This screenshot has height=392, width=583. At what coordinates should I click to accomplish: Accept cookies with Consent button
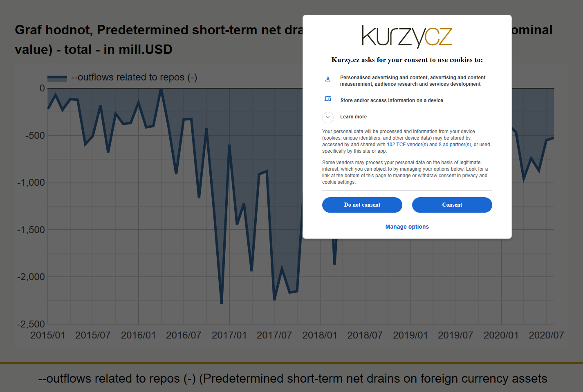452,205
